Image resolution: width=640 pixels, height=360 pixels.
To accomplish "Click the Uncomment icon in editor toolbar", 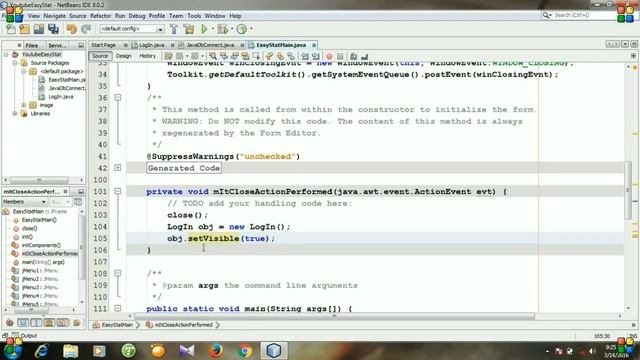I will click(364, 56).
